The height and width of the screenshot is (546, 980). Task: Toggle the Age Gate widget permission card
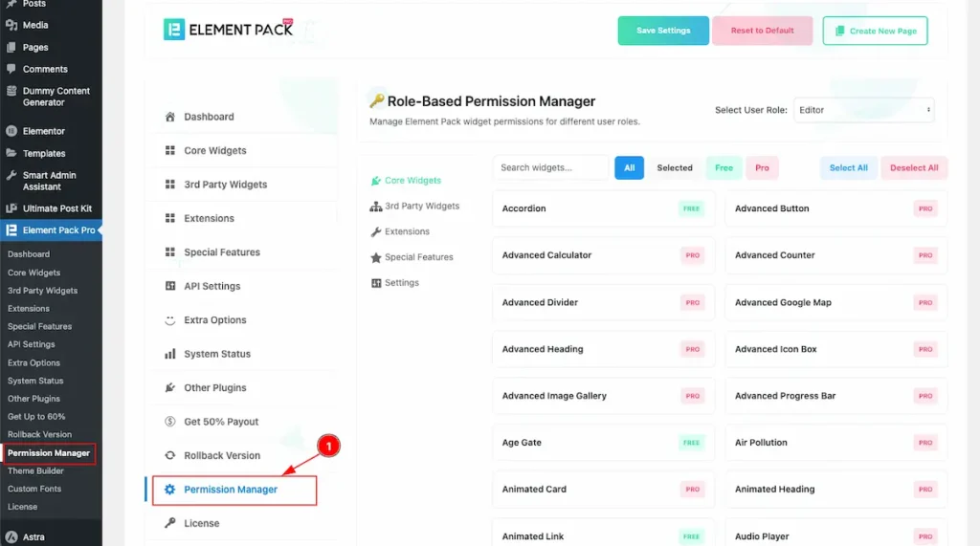point(603,443)
